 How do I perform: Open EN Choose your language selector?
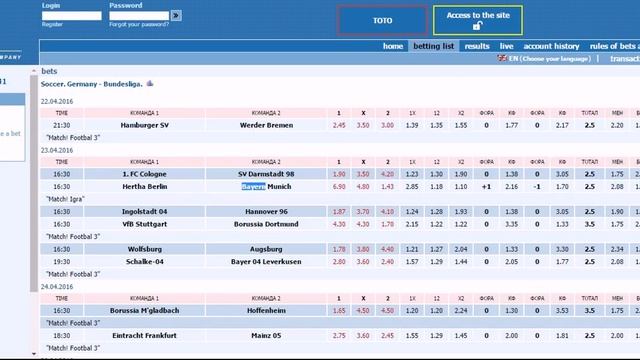point(549,58)
